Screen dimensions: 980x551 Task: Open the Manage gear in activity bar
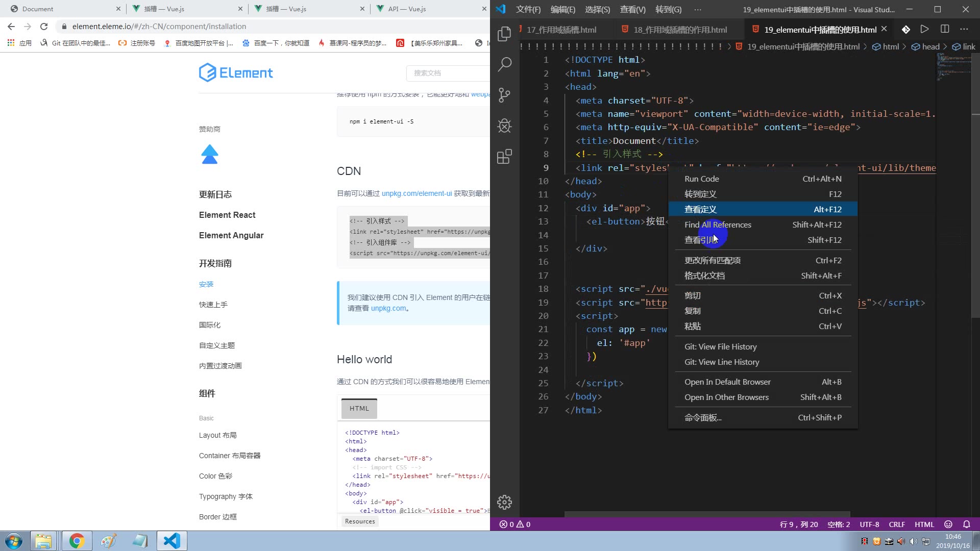(504, 503)
